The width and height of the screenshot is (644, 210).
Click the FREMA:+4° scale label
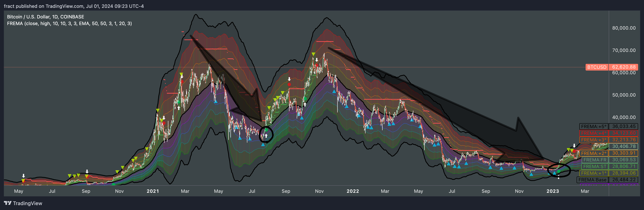click(594, 133)
